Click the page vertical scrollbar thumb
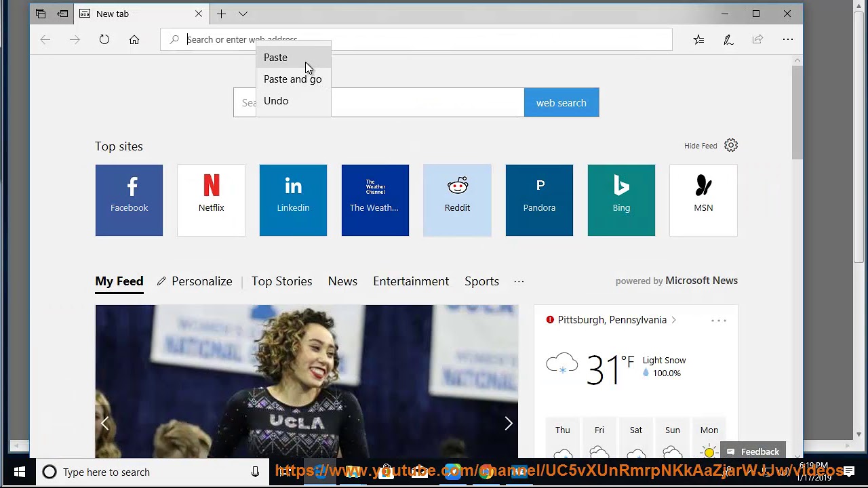Screen dimensions: 868x488 [x=797, y=112]
